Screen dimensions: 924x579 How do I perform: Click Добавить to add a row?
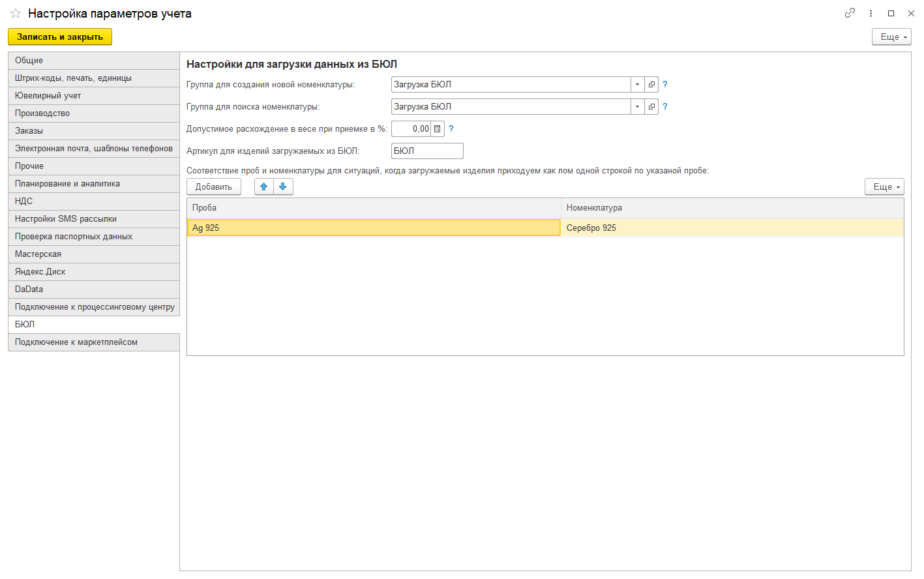pos(214,187)
